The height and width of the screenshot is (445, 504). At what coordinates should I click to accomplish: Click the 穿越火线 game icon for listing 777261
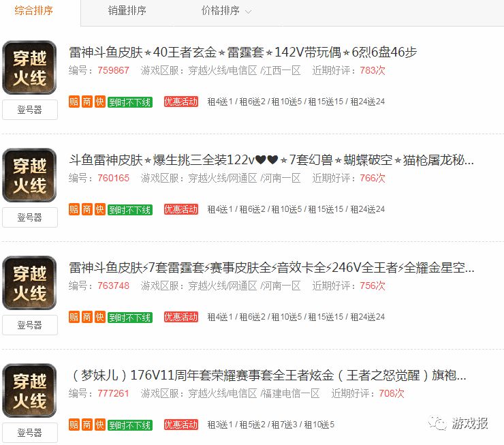pos(29,390)
